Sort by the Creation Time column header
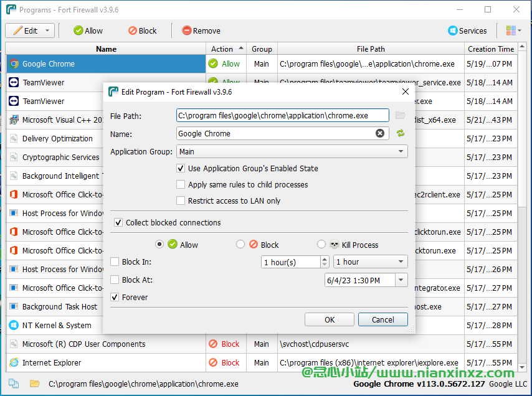This screenshot has height=396, width=532. point(491,49)
